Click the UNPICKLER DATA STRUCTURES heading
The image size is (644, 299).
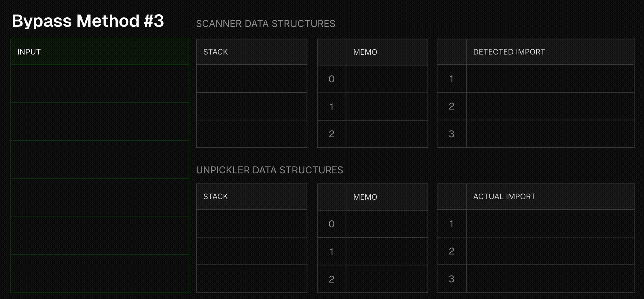(x=270, y=170)
